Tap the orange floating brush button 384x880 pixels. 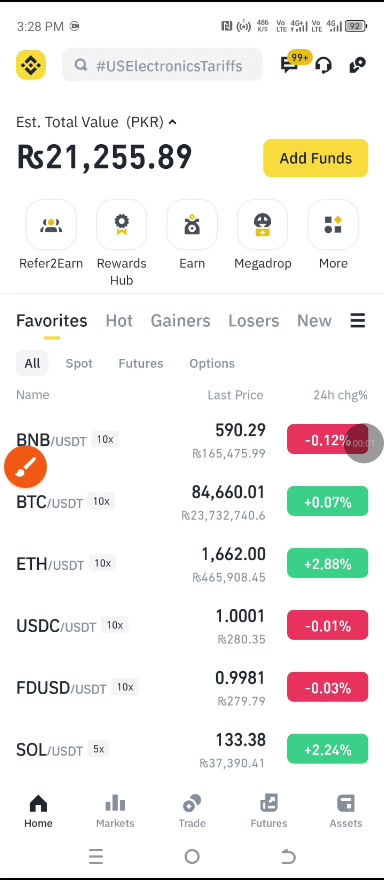pyautogui.click(x=25, y=466)
